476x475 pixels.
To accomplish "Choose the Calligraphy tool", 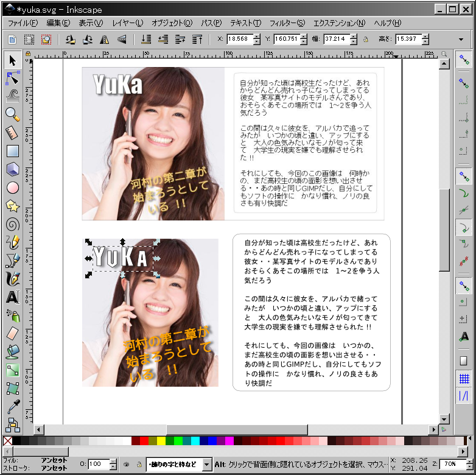I will click(12, 278).
